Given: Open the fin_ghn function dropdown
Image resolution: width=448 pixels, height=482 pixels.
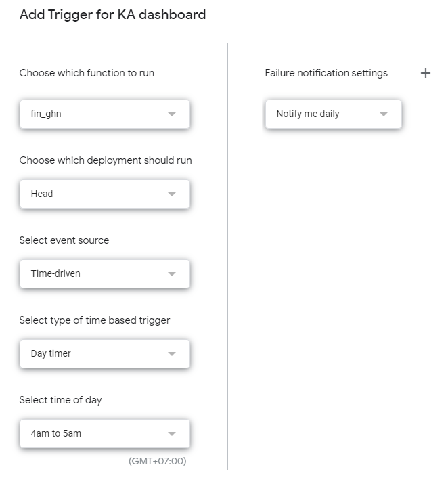Looking at the screenshot, I should [x=104, y=114].
